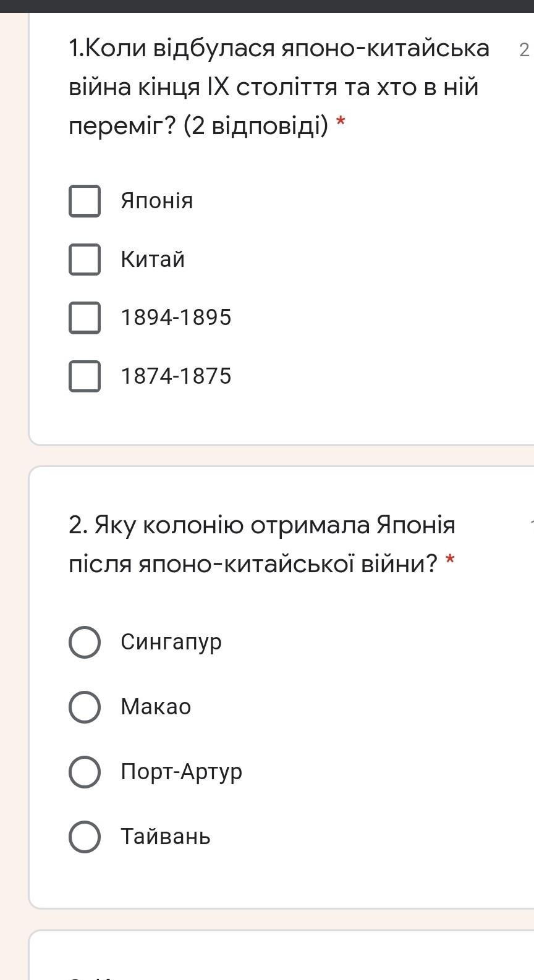Click the "Сингапур" option label
Image resolution: width=534 pixels, height=980 pixels.
coord(171,642)
